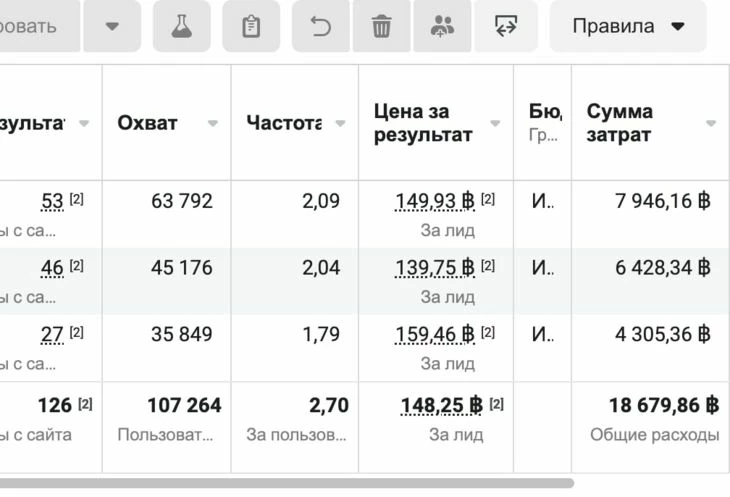The width and height of the screenshot is (730, 497).
Task: Click the result count 53 link
Action: coord(52,201)
